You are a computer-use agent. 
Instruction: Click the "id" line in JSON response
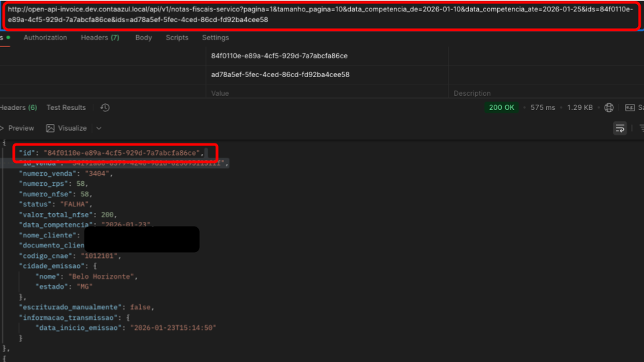pos(111,153)
